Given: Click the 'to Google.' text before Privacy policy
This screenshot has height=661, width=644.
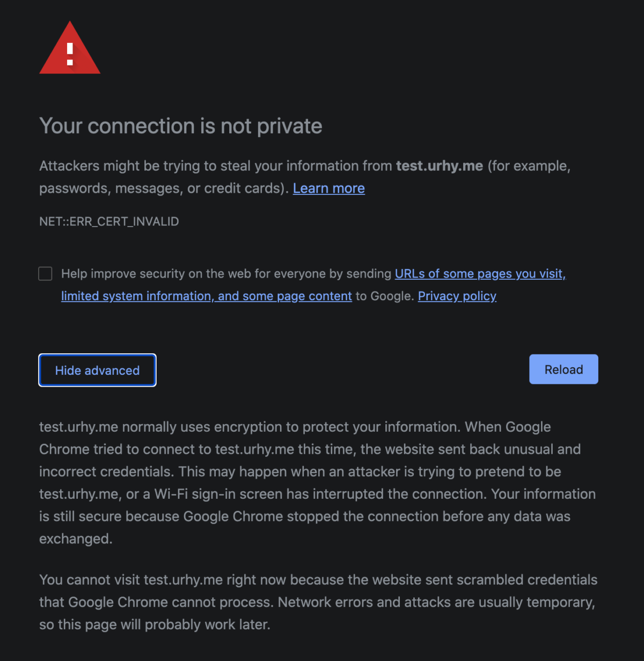Looking at the screenshot, I should [x=385, y=296].
